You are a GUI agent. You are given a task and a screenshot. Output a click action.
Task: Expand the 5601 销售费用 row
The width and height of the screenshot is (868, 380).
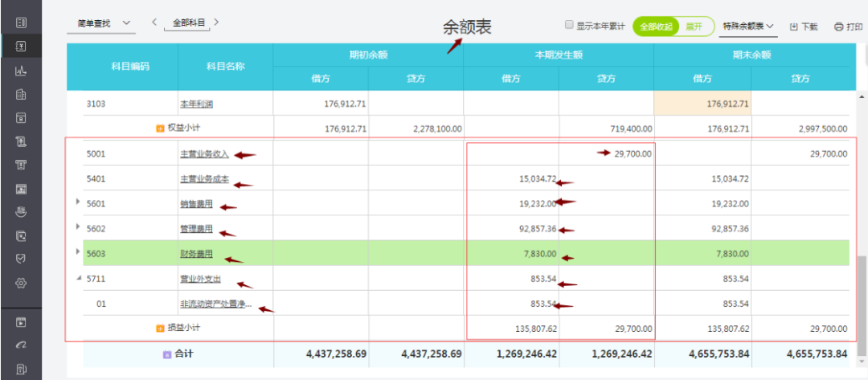click(x=78, y=202)
